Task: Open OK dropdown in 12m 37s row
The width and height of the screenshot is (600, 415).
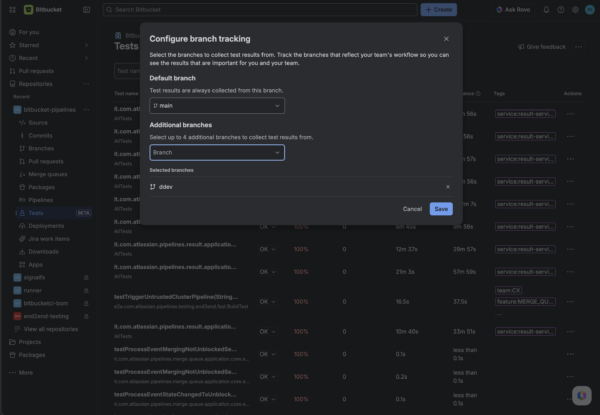Action: pos(267,249)
